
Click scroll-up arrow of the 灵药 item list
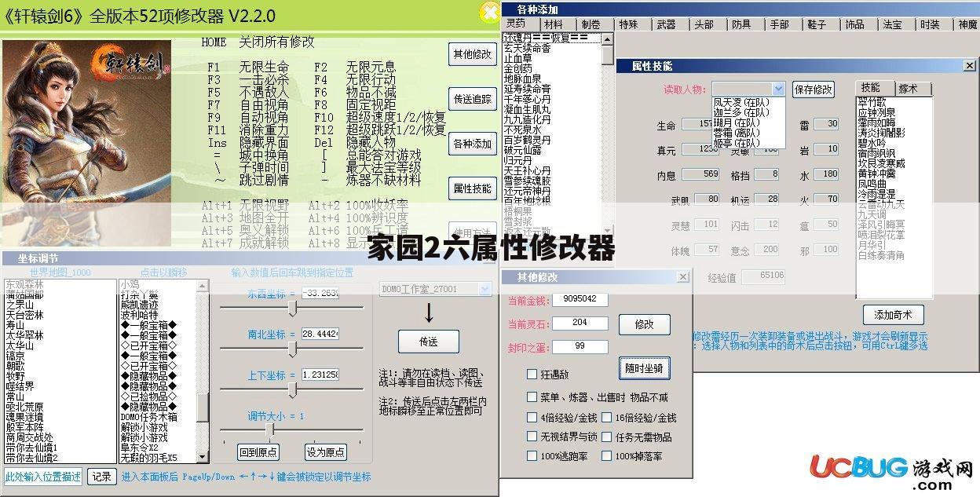click(608, 38)
